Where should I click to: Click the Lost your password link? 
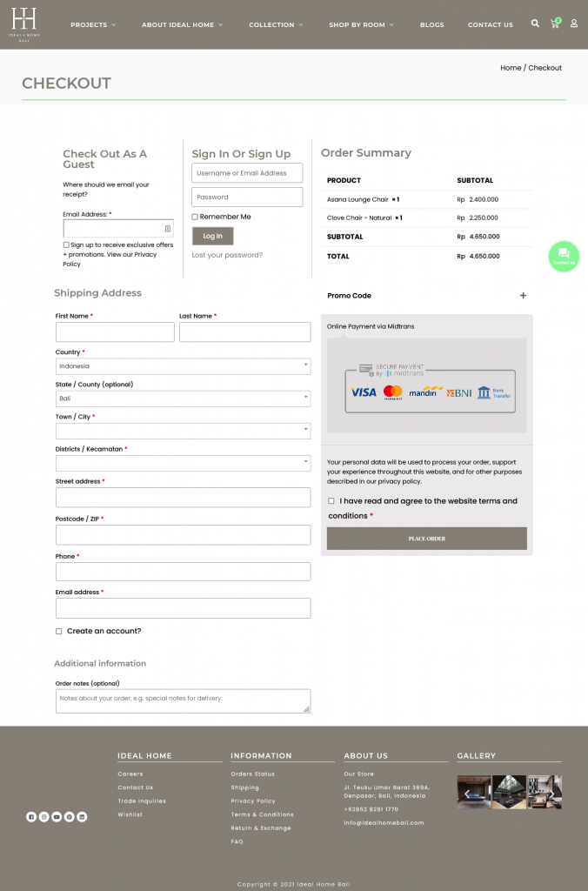(x=227, y=255)
